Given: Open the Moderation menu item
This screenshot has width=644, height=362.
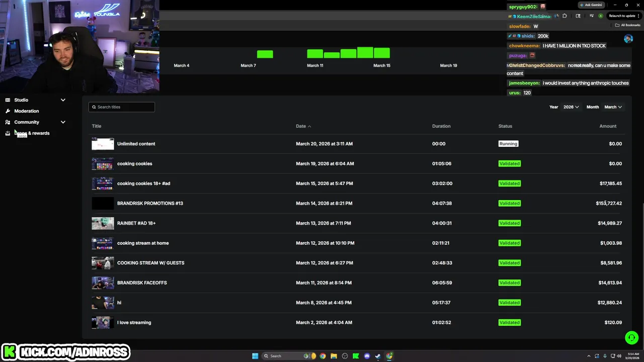Looking at the screenshot, I should coord(27,111).
